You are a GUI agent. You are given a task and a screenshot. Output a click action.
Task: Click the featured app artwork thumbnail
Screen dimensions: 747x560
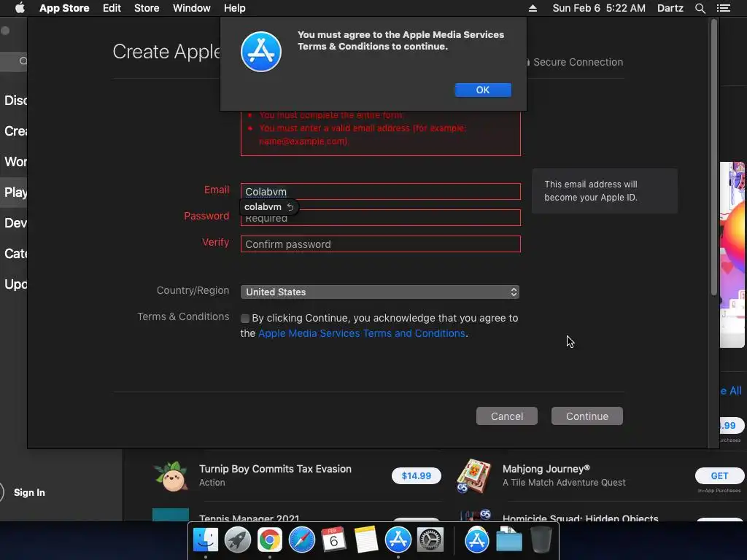[732, 254]
